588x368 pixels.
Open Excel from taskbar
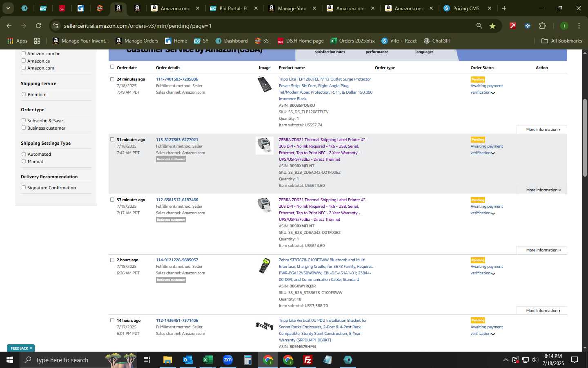click(207, 360)
